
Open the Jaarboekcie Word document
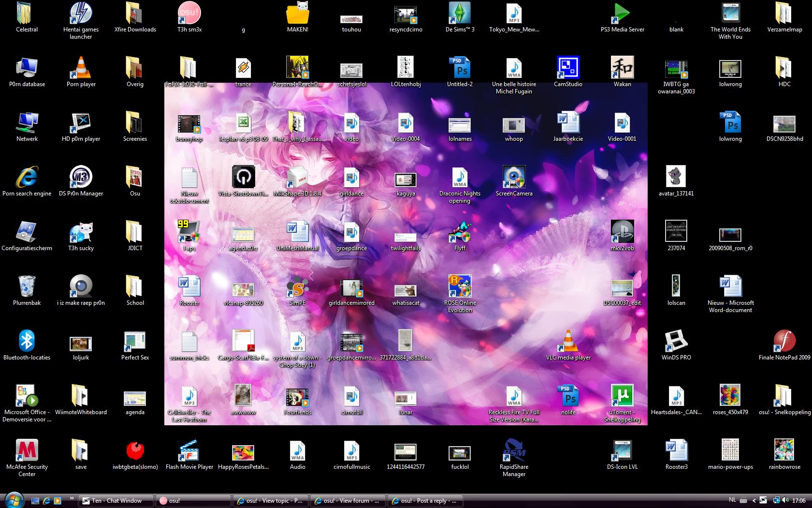568,127
